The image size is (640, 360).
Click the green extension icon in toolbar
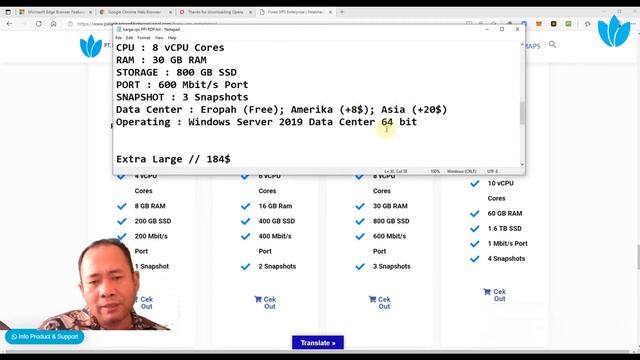(568, 24)
